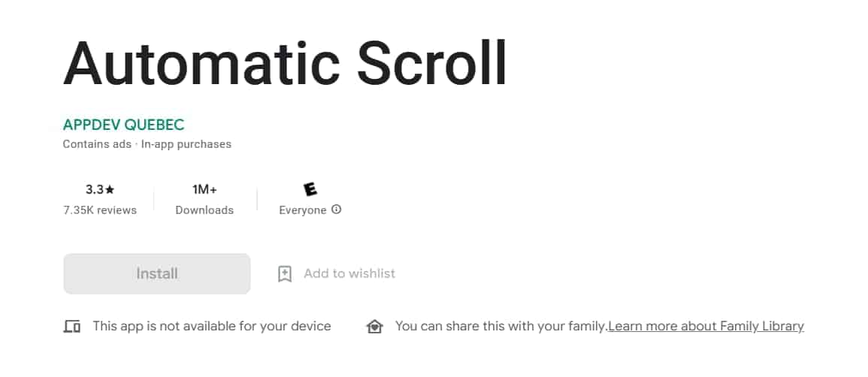868x377 pixels.
Task: Click the 'not available for your device' message
Action: [212, 326]
